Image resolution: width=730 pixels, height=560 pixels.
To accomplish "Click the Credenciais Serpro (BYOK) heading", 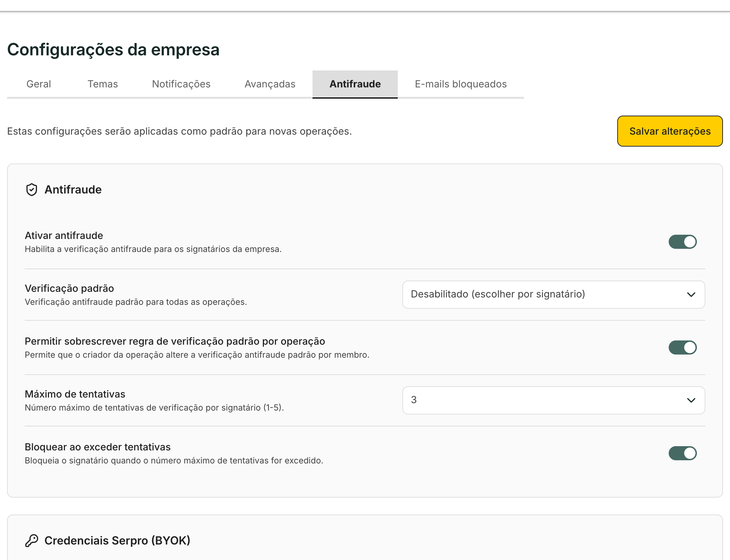I will coord(117,540).
